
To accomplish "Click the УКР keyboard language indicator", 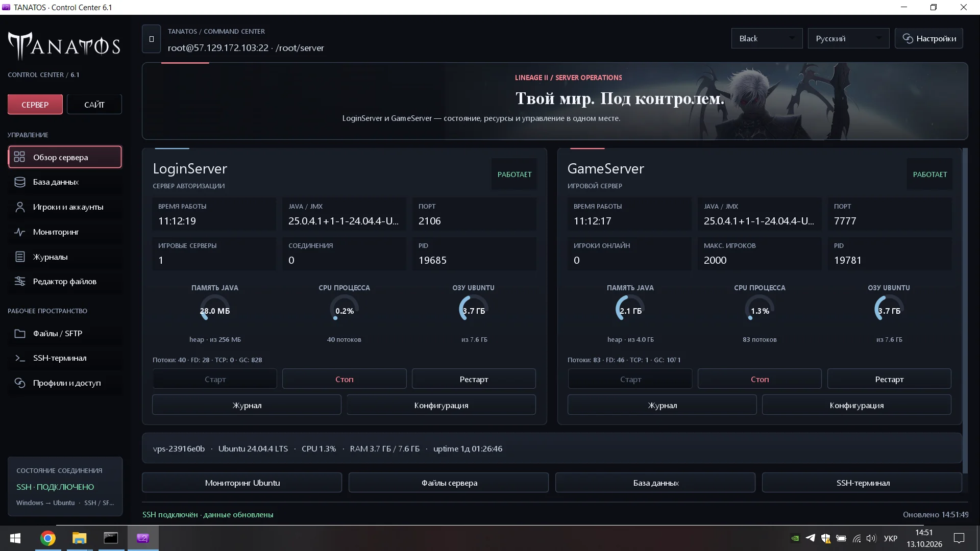I will click(891, 538).
